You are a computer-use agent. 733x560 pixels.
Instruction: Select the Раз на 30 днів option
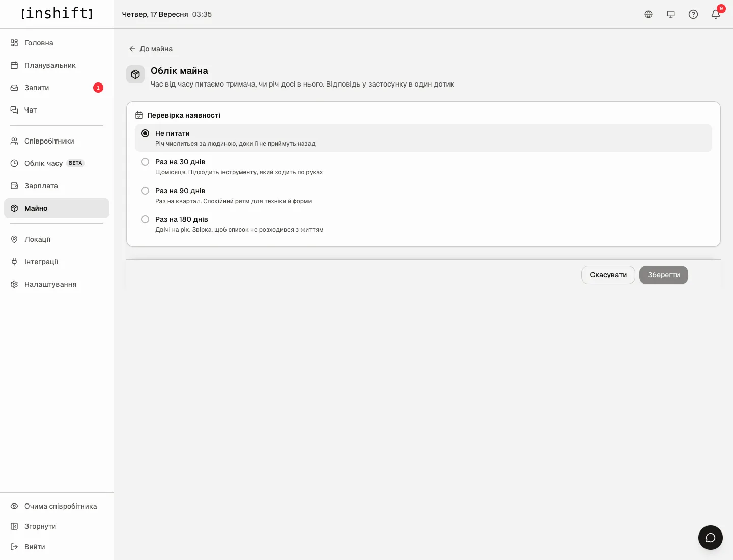[424, 166]
